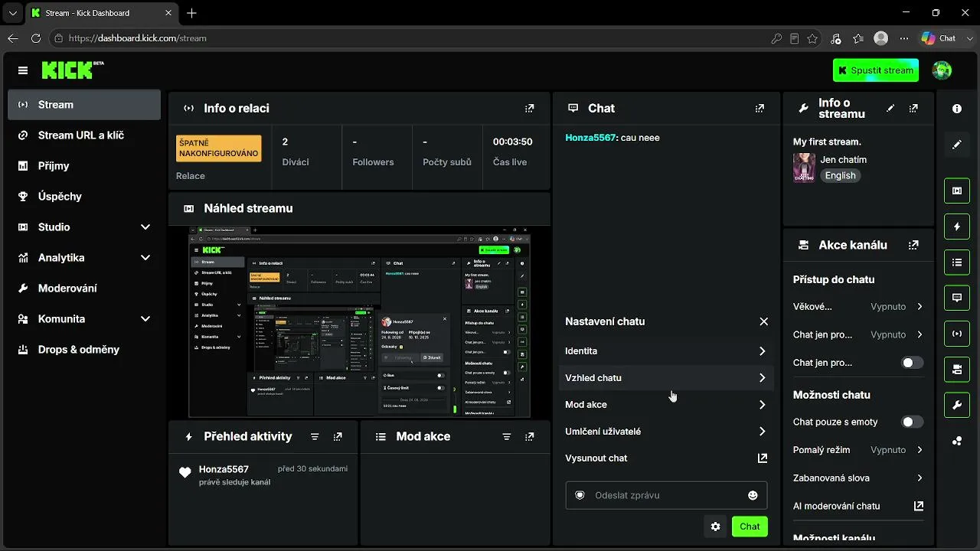Select Stream in the left sidebar

tap(84, 105)
